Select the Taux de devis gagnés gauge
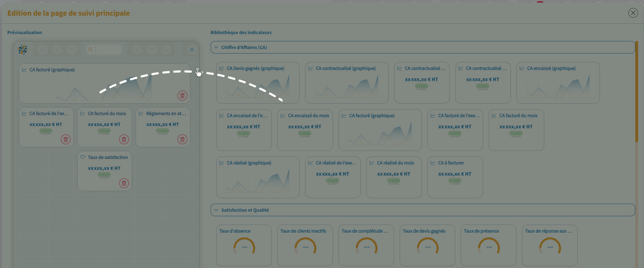Image resolution: width=644 pixels, height=268 pixels. pos(427,245)
